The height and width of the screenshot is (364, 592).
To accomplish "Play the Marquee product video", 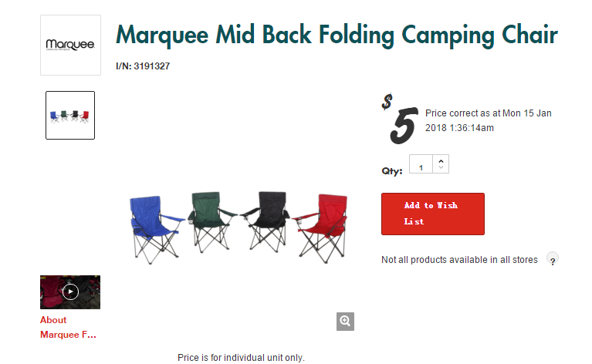I will [x=70, y=292].
